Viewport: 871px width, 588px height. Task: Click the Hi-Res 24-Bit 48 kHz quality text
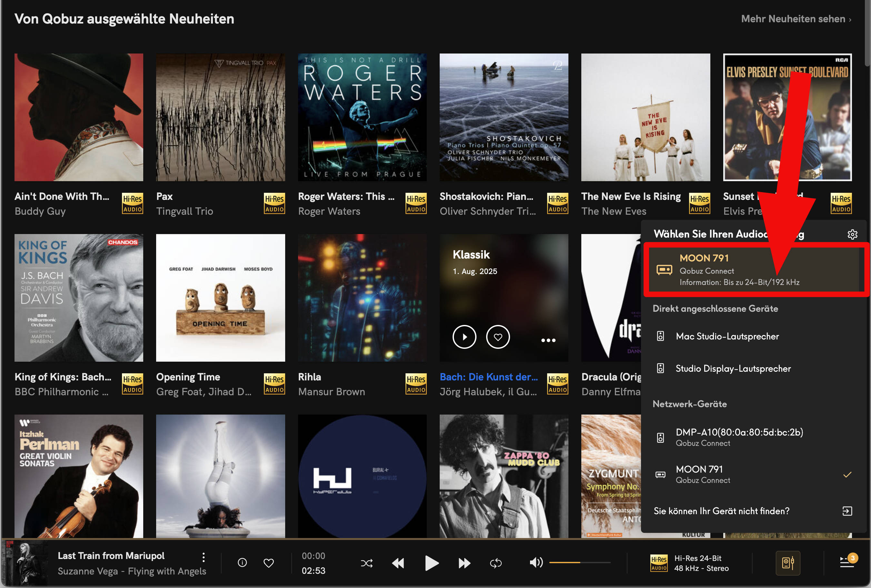click(x=701, y=563)
